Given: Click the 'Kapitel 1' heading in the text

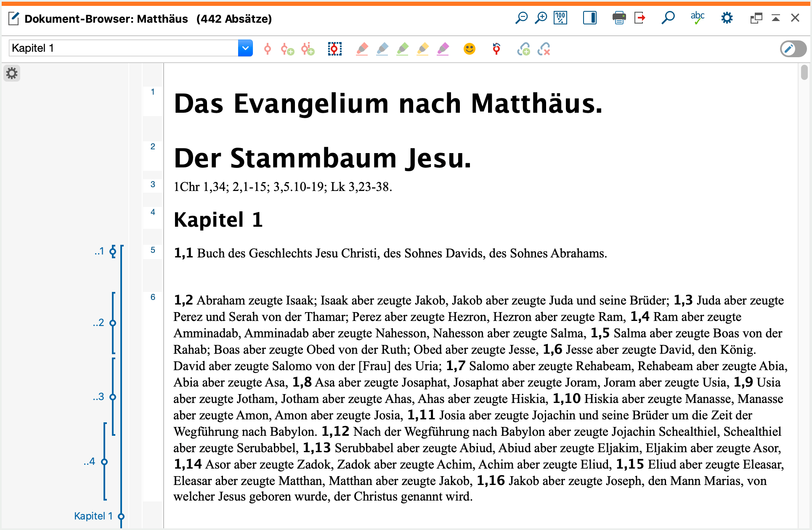Looking at the screenshot, I should [218, 220].
